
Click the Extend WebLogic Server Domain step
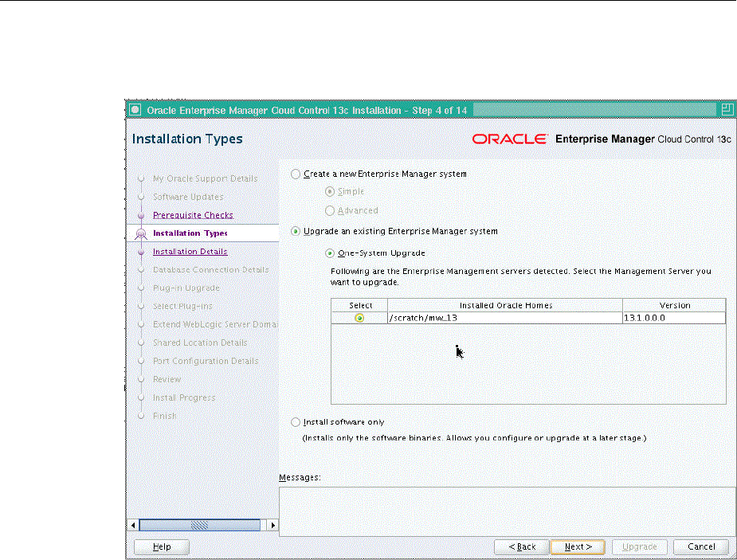coord(215,324)
